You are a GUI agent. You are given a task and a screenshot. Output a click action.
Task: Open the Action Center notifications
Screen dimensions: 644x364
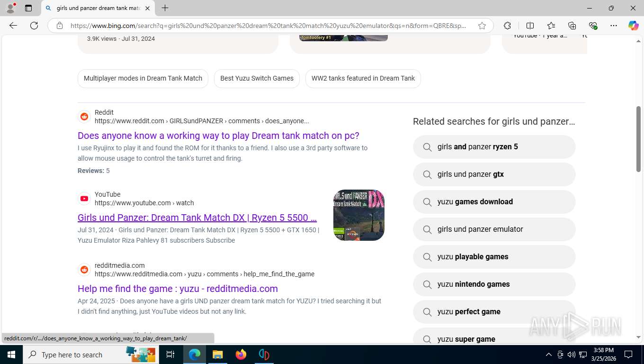pos(628,355)
